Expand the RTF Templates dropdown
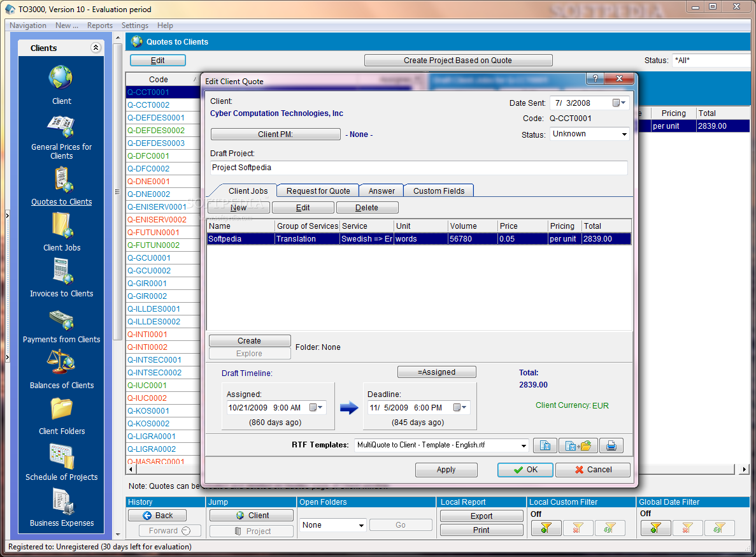Screen dimensions: 756x557 pyautogui.click(x=523, y=445)
